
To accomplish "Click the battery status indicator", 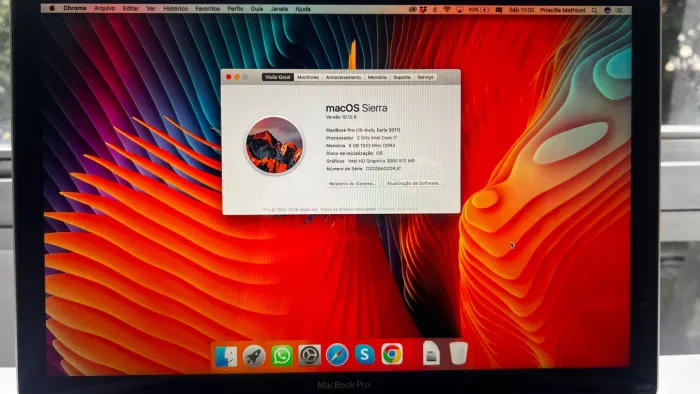I will 480,10.
